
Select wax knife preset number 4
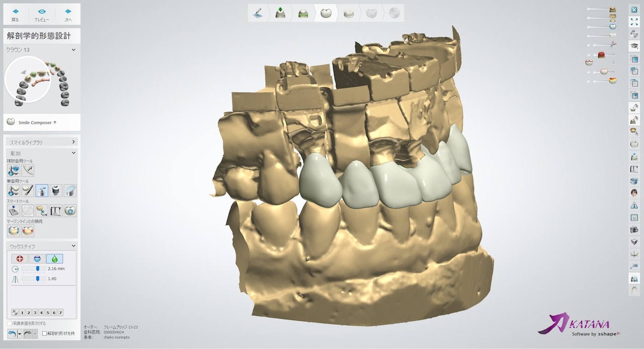(x=41, y=312)
